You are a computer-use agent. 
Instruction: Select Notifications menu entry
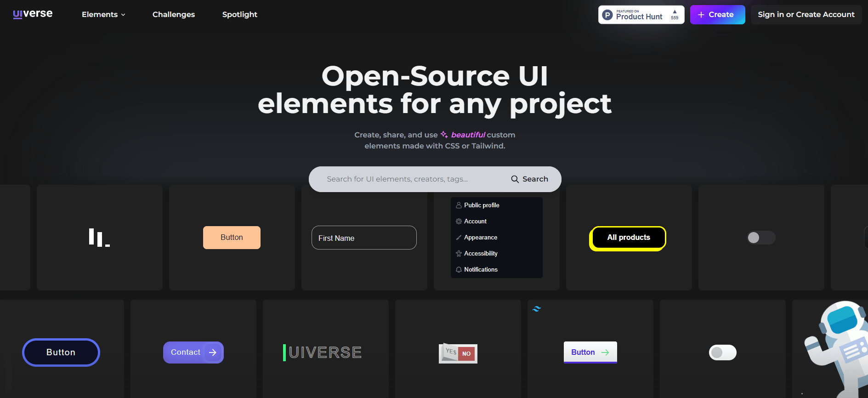click(496, 270)
